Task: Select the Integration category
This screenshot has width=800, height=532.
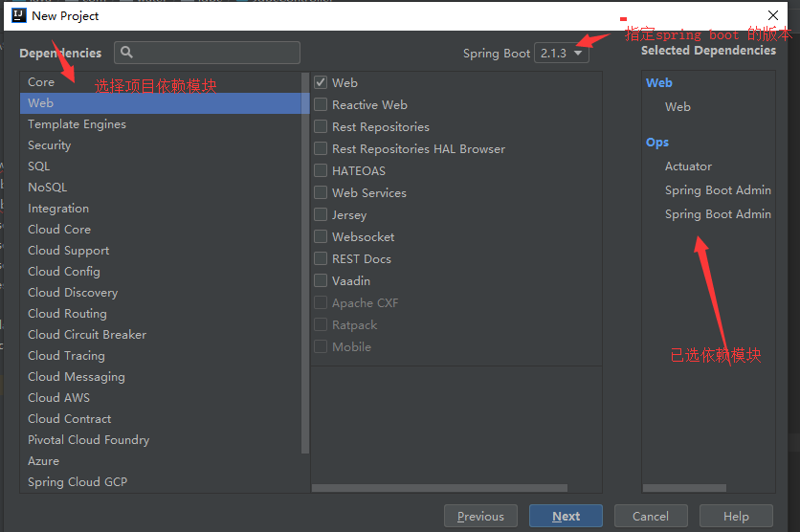Action: click(161, 208)
